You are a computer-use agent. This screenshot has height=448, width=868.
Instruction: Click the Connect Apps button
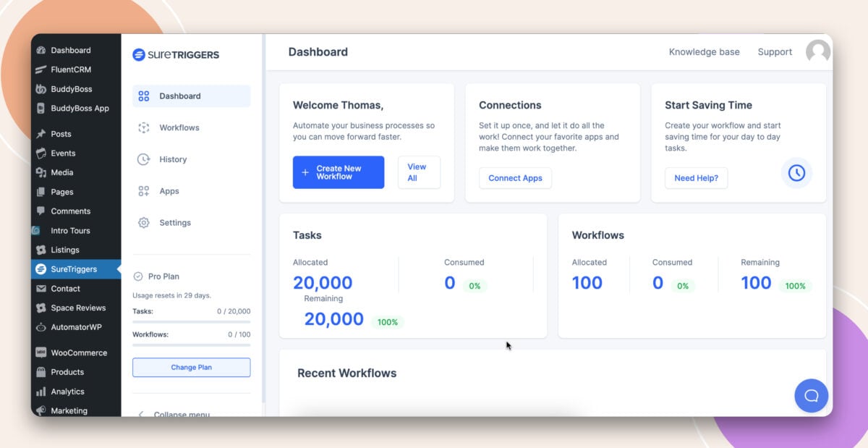tap(515, 178)
